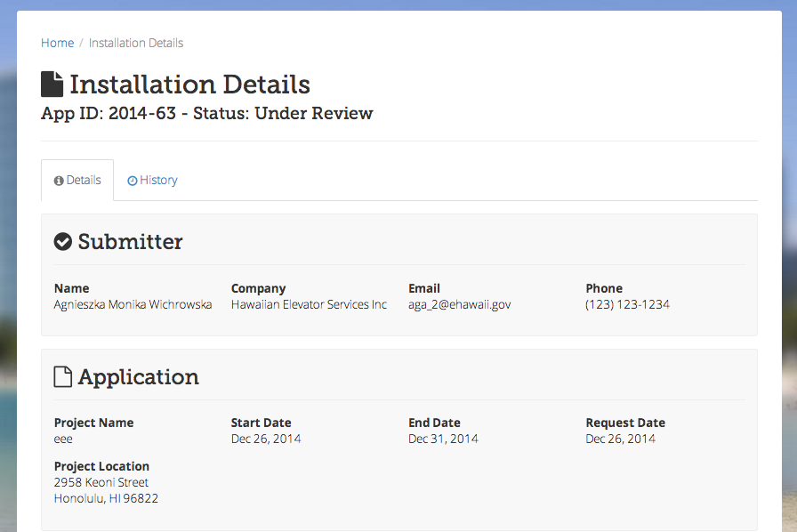Click the Company field label
Screen dimensions: 797x532
click(258, 288)
